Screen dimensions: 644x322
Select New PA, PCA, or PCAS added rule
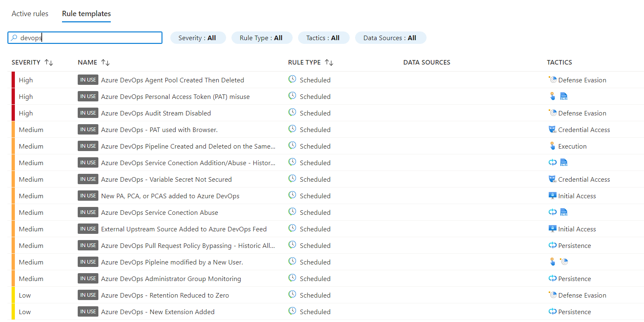coord(170,196)
